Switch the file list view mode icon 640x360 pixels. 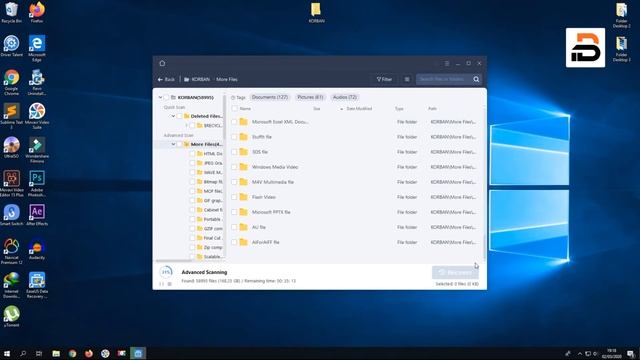(407, 79)
